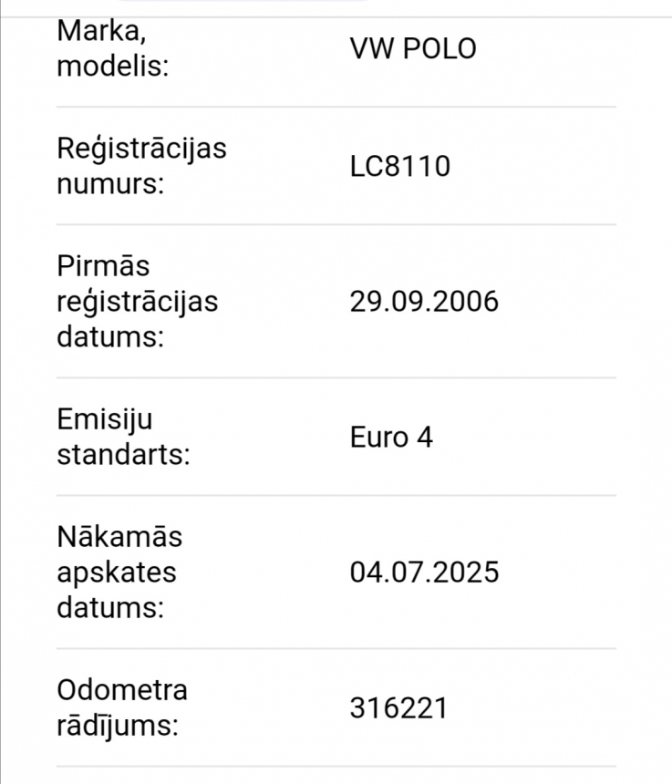Click the word standarts
The image size is (672, 784).
123,455
